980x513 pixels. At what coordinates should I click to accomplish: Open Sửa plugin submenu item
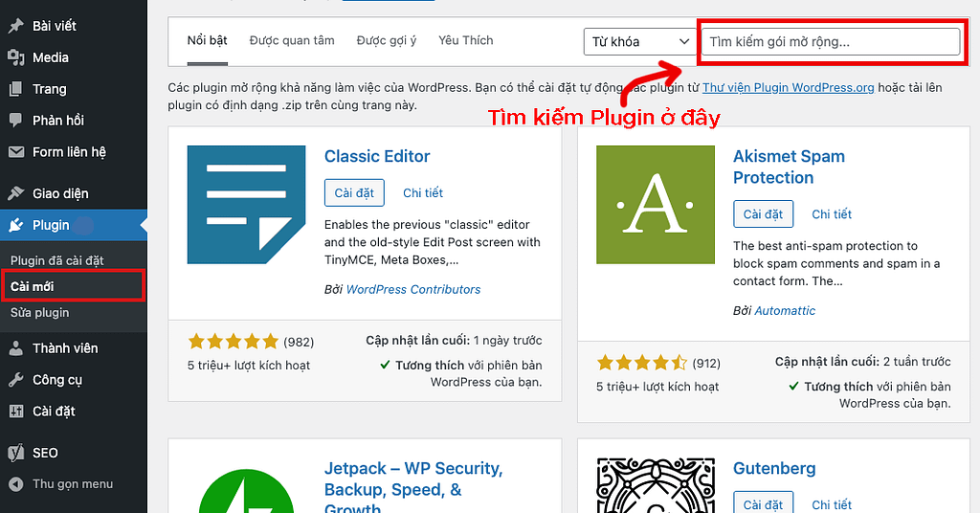[x=39, y=312]
